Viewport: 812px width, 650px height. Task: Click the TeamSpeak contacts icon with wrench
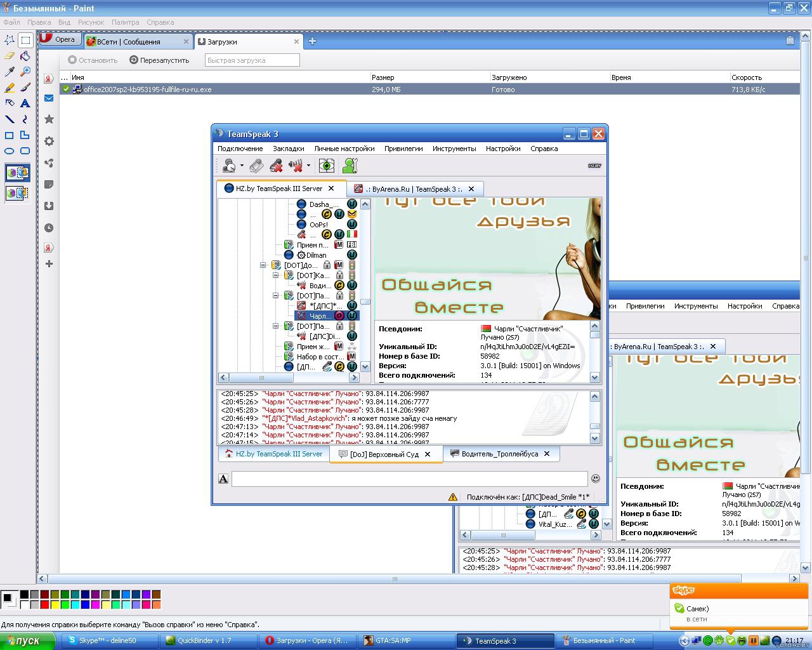pyautogui.click(x=350, y=166)
